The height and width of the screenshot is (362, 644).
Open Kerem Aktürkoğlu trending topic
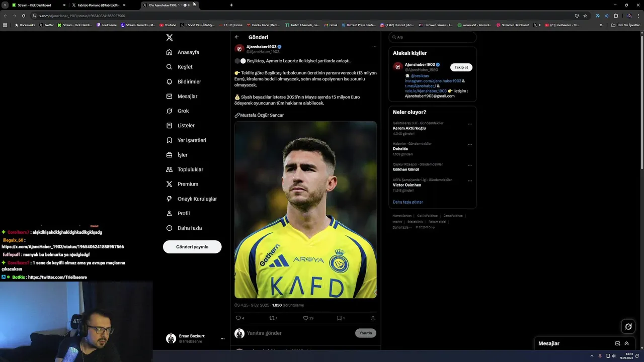coord(409,128)
